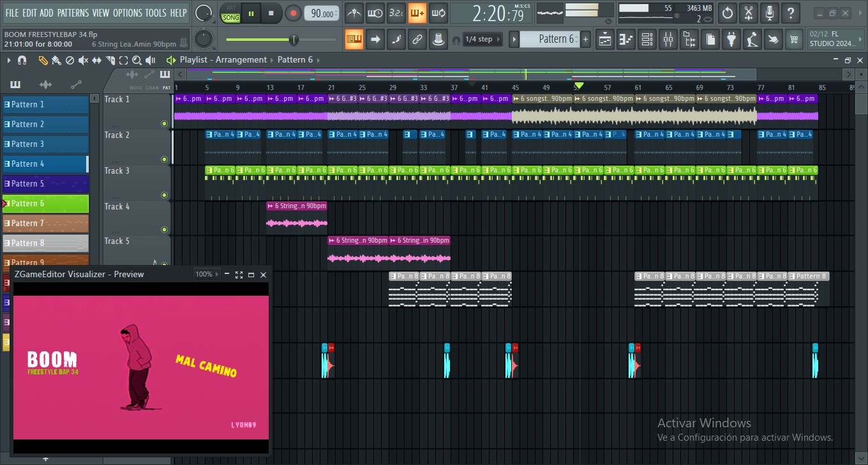Open the help question mark button

[791, 13]
